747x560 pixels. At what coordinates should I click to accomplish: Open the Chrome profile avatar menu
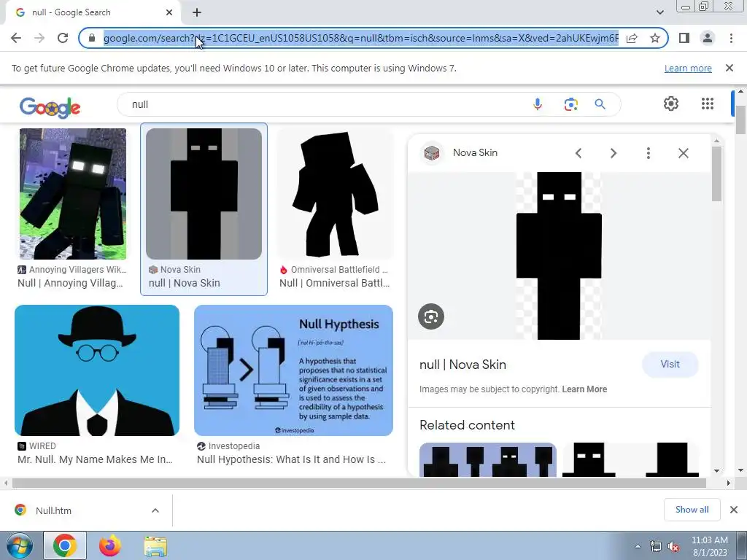pos(708,38)
